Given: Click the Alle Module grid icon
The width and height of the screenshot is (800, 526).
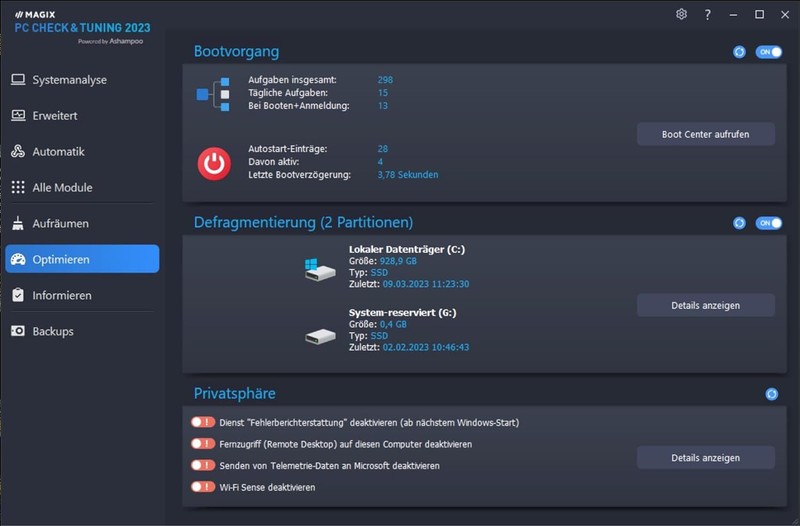Looking at the screenshot, I should 18,187.
